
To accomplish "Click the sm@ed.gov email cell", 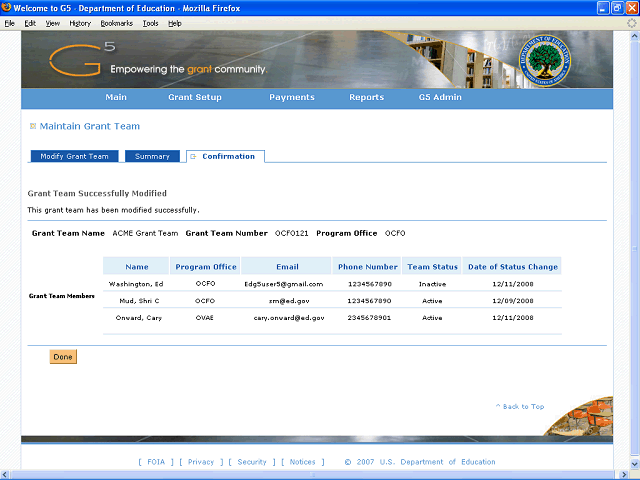I will point(289,301).
